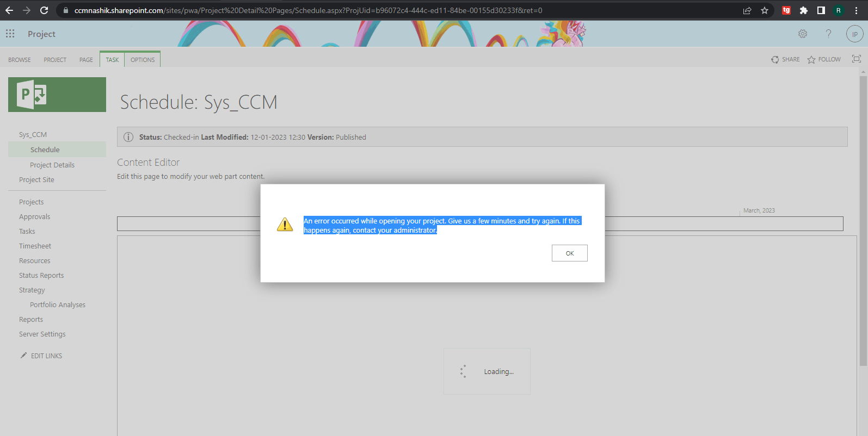Bookmark this page with the star
The width and height of the screenshot is (868, 436).
(x=765, y=10)
